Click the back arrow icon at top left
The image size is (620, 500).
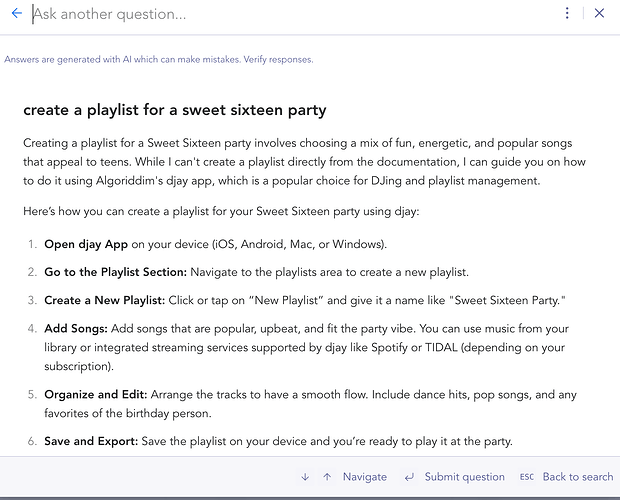16,14
